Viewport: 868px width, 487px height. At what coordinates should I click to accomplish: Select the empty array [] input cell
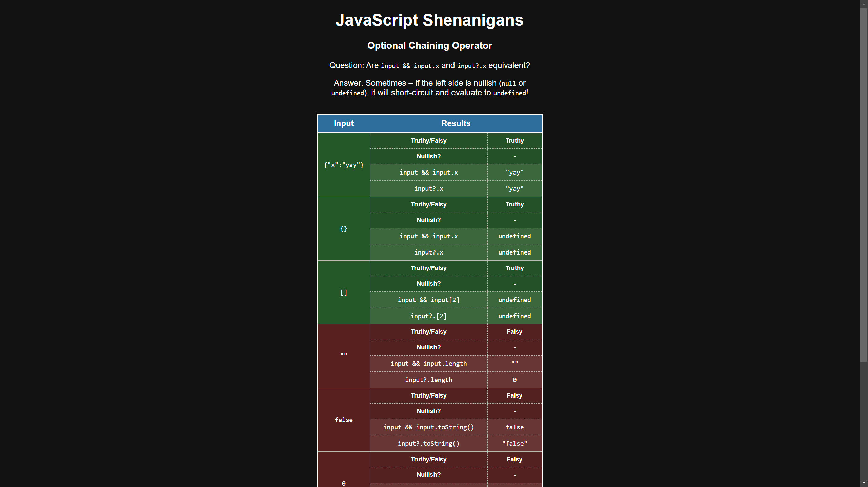tap(344, 292)
